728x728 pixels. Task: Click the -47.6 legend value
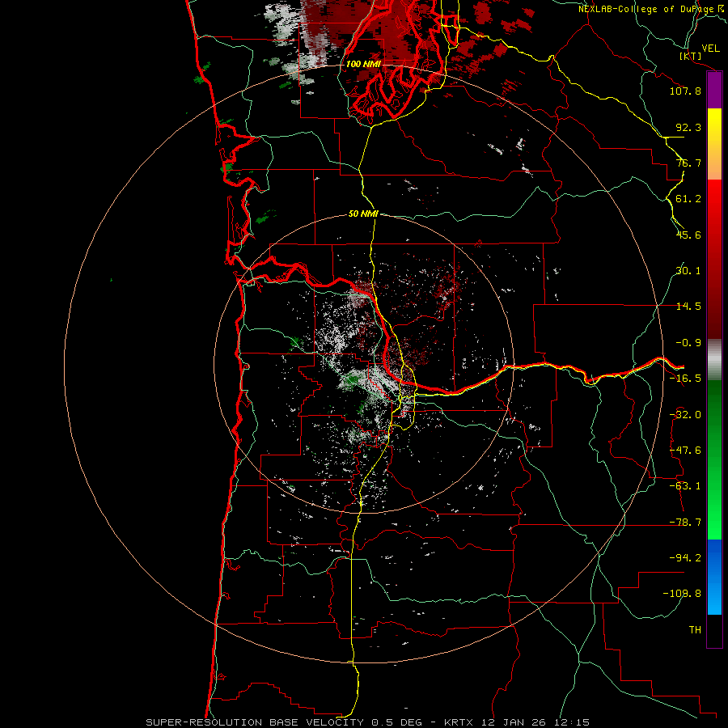(685, 451)
